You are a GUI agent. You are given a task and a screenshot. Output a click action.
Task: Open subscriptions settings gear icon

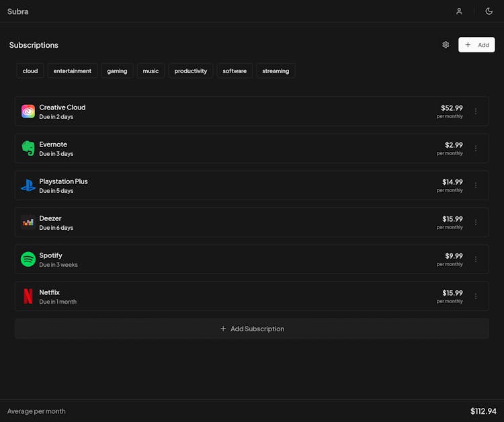[446, 45]
